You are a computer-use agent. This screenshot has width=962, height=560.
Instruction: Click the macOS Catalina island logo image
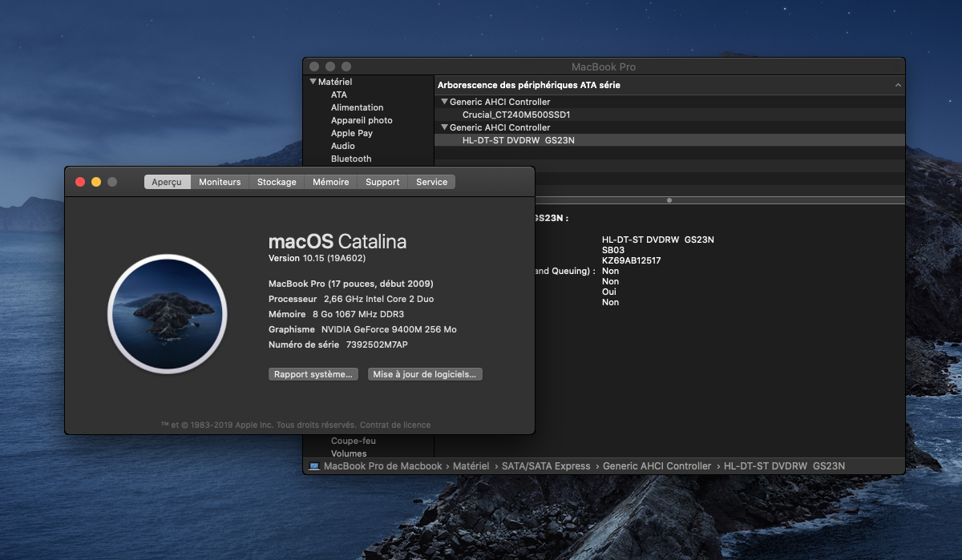click(x=168, y=315)
